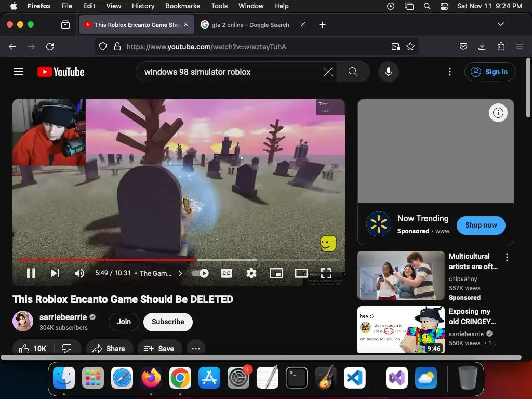Open the Tools menu

point(219,6)
